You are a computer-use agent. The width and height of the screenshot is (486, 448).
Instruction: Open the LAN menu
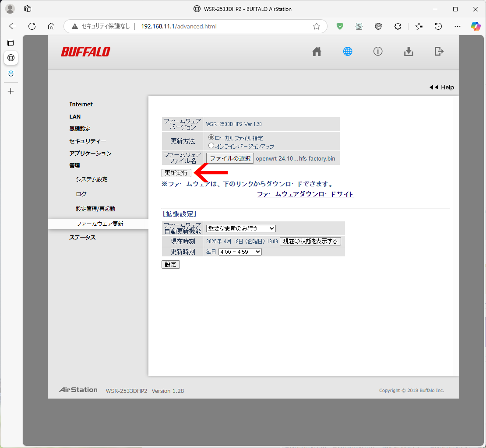coord(75,117)
